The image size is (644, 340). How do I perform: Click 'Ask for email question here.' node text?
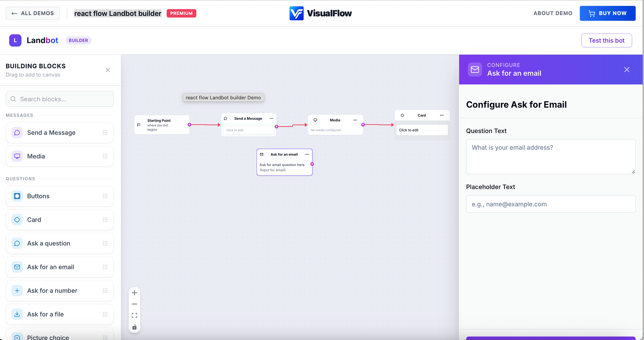pyautogui.click(x=282, y=165)
